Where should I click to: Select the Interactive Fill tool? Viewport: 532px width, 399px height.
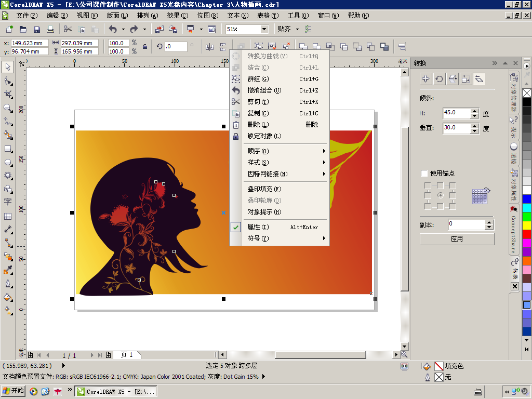point(8,311)
